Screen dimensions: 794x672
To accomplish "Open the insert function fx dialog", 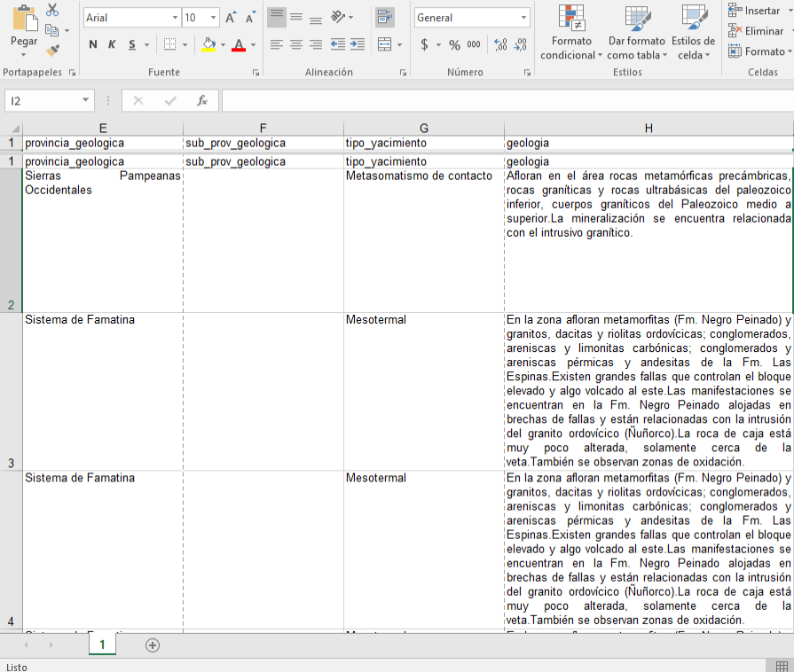I will [202, 101].
